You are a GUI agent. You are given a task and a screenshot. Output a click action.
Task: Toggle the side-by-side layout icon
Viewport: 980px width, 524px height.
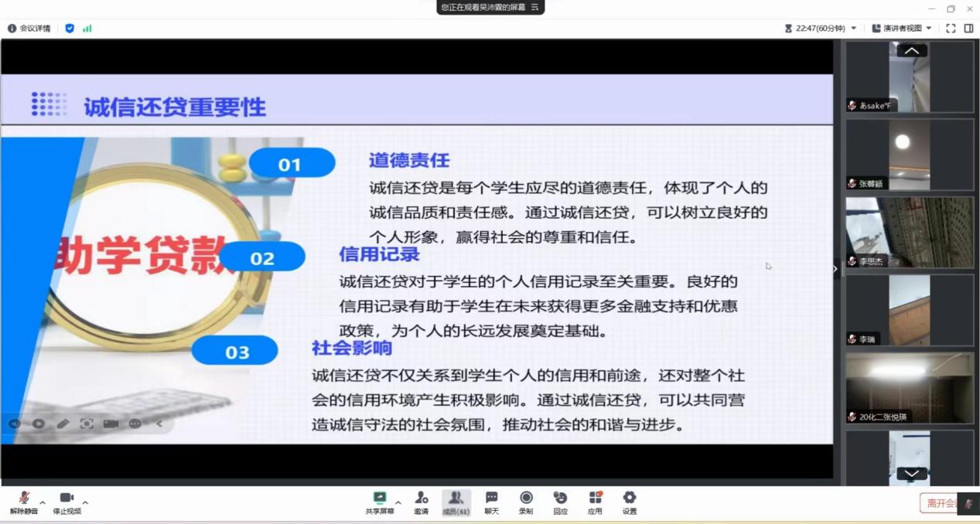pyautogui.click(x=968, y=28)
